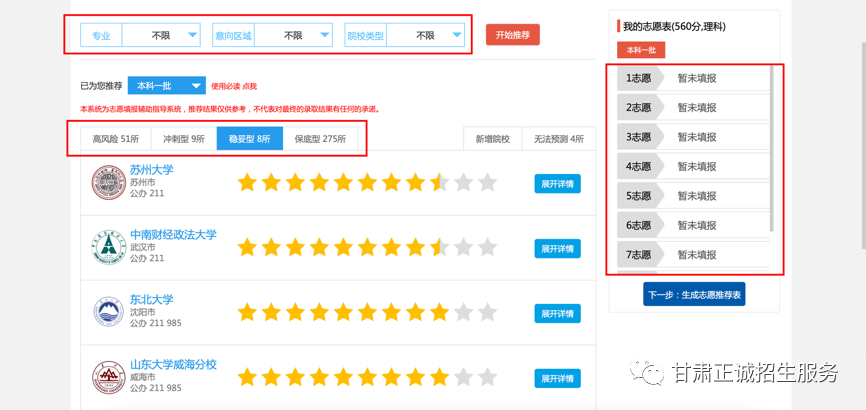
Task: Click the WeChat icon in the watermark
Action: pyautogui.click(x=651, y=373)
